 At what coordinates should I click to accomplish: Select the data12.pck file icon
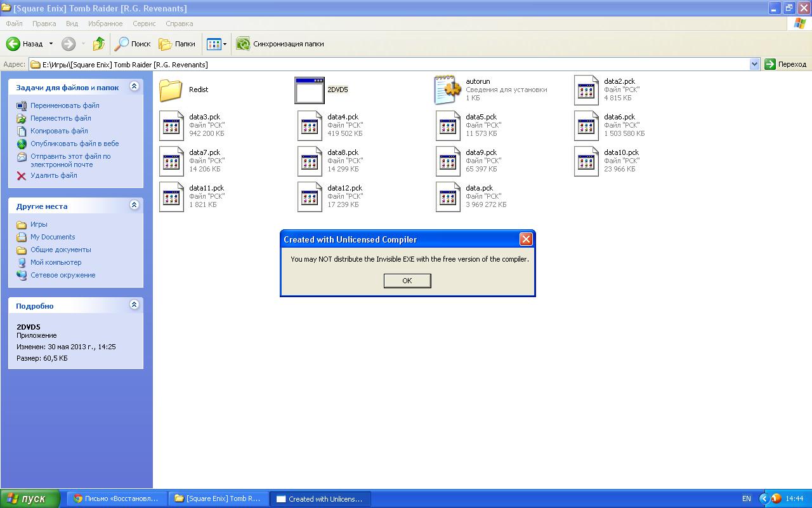tap(310, 197)
